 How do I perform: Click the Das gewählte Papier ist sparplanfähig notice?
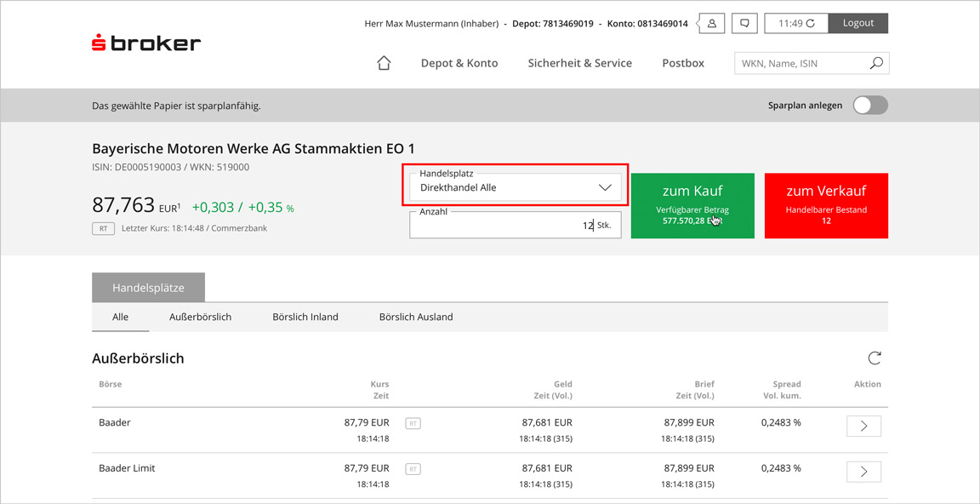coord(176,106)
